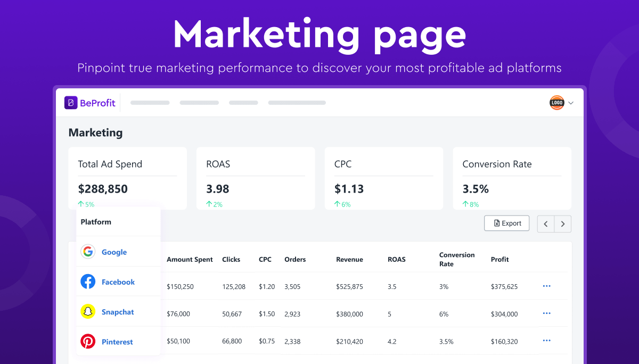Image resolution: width=639 pixels, height=364 pixels.
Task: Click the Snapchat ghost icon
Action: click(x=88, y=311)
